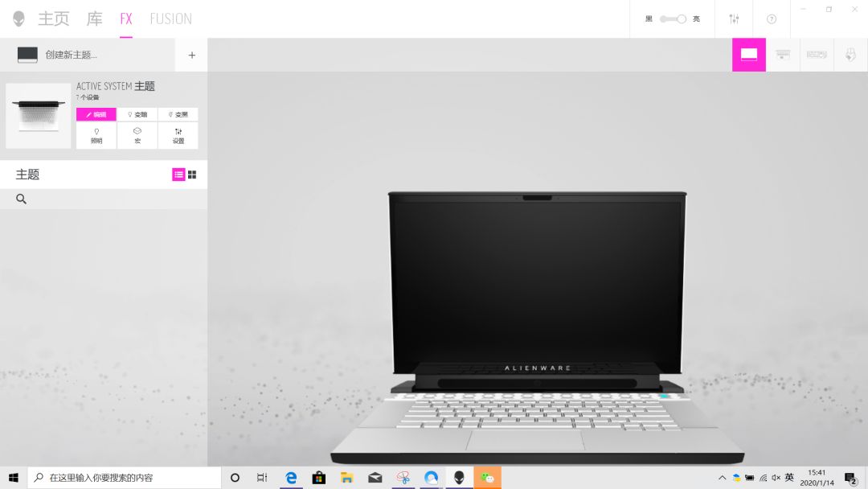This screenshot has height=489, width=868.
Task: Click the theme search field
Action: pos(104,199)
